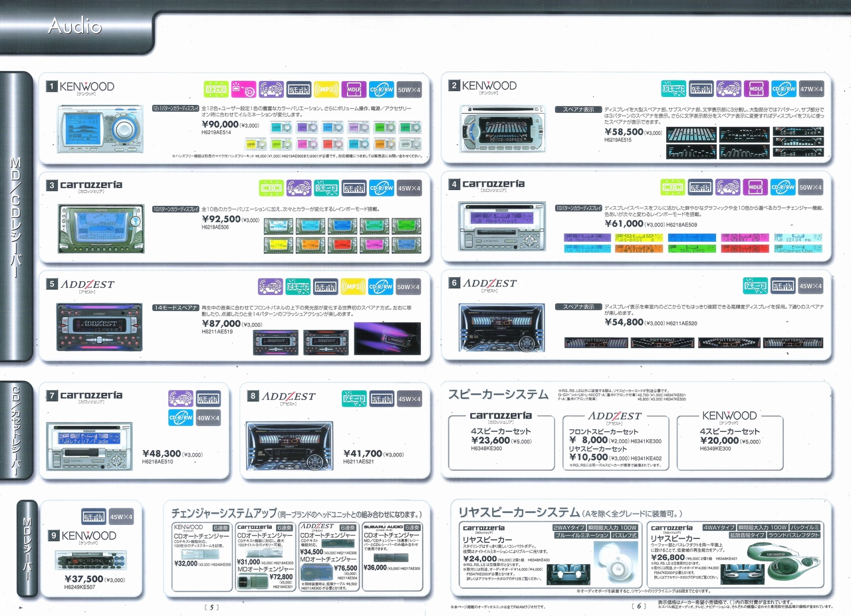The width and height of the screenshot is (851, 616).
Task: Click the スピーカーシステム heading
Action: click(499, 395)
